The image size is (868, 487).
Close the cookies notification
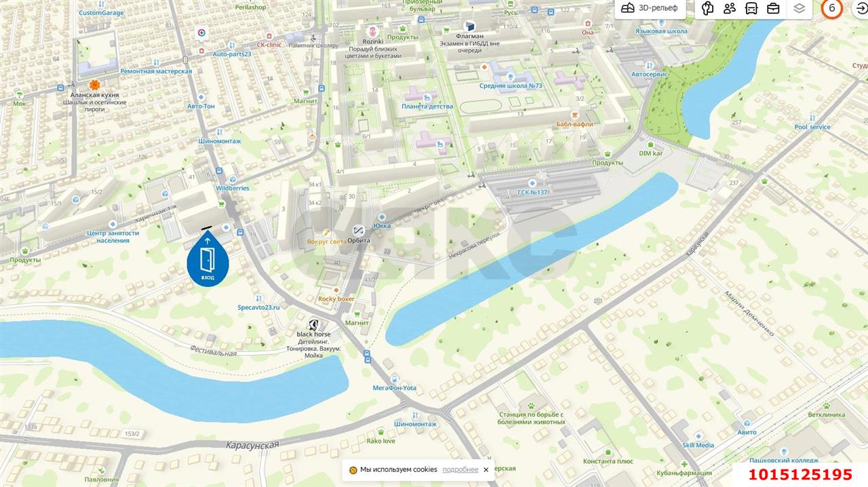click(x=486, y=469)
